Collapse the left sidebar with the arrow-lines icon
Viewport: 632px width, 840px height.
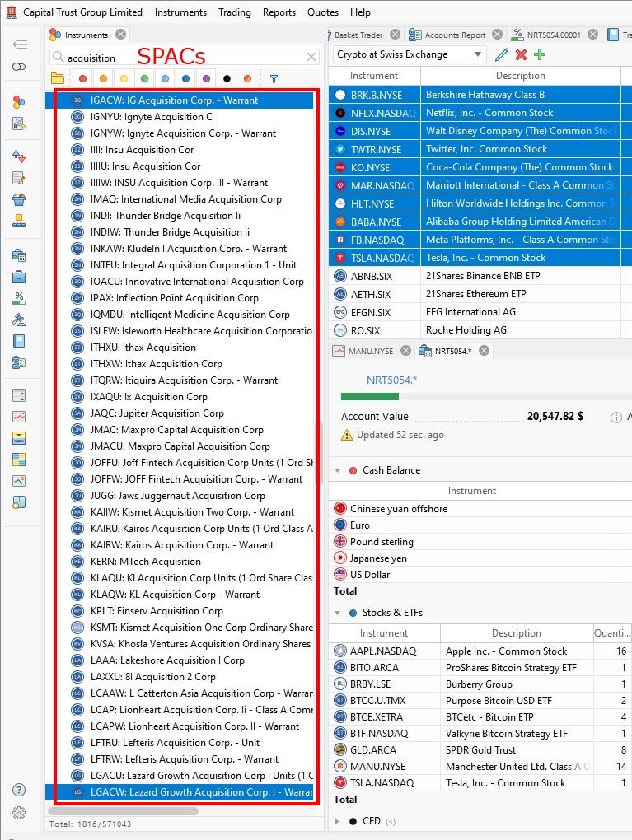click(x=19, y=44)
